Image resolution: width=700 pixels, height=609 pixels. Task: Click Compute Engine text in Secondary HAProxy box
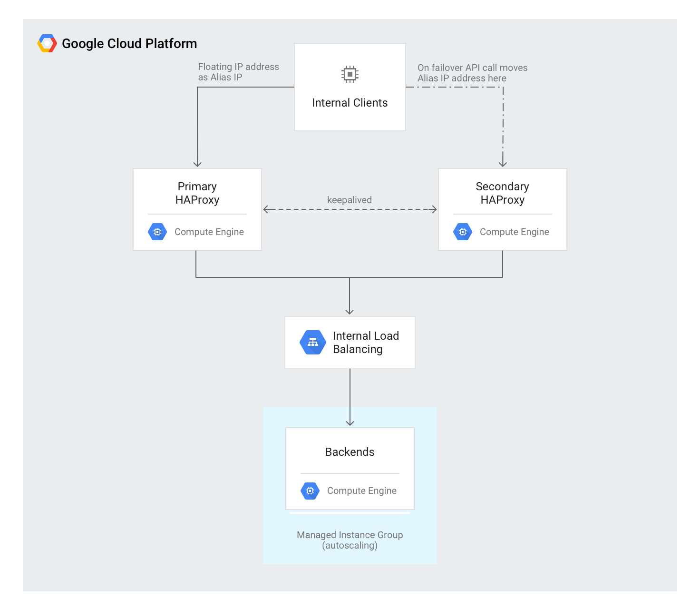coord(515,232)
